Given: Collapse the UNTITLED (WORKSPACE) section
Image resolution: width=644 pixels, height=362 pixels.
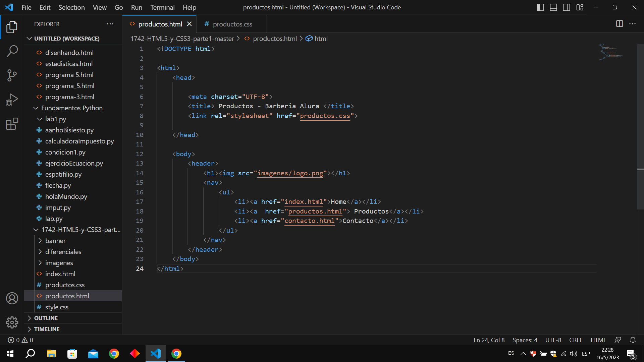Looking at the screenshot, I should [x=73, y=39].
